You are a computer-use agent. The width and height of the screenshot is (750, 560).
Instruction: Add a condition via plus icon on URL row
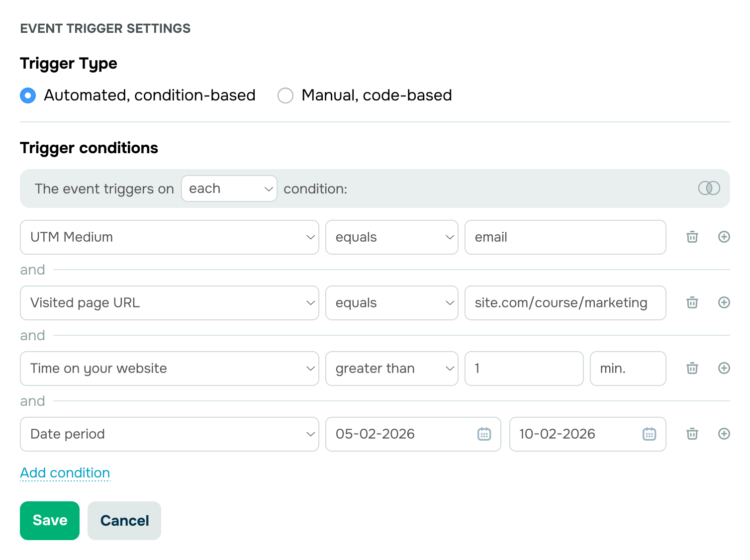tap(724, 303)
